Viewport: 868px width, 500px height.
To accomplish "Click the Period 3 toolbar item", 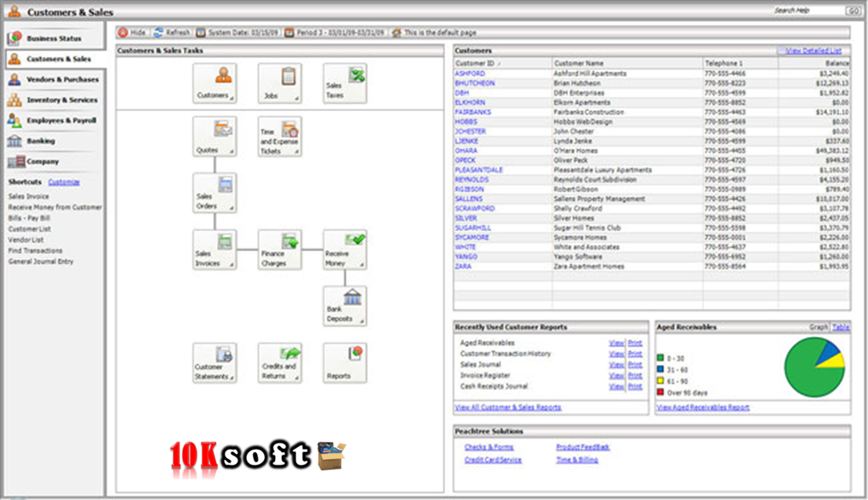I will [x=334, y=32].
